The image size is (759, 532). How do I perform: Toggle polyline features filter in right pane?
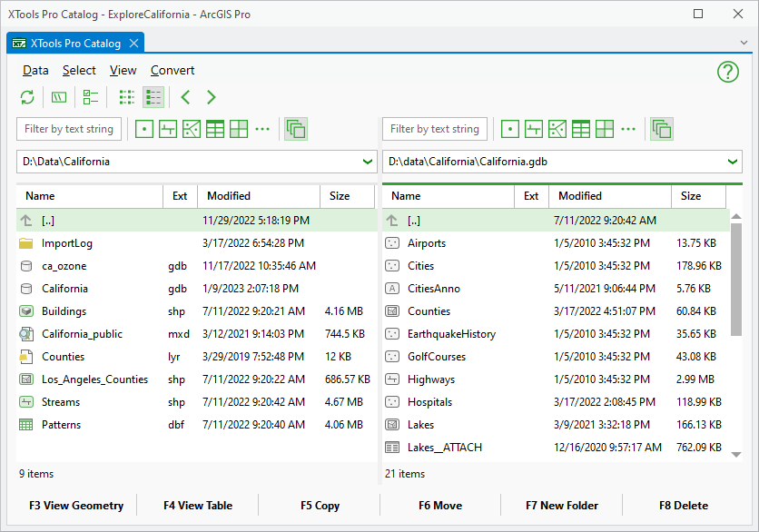[534, 129]
